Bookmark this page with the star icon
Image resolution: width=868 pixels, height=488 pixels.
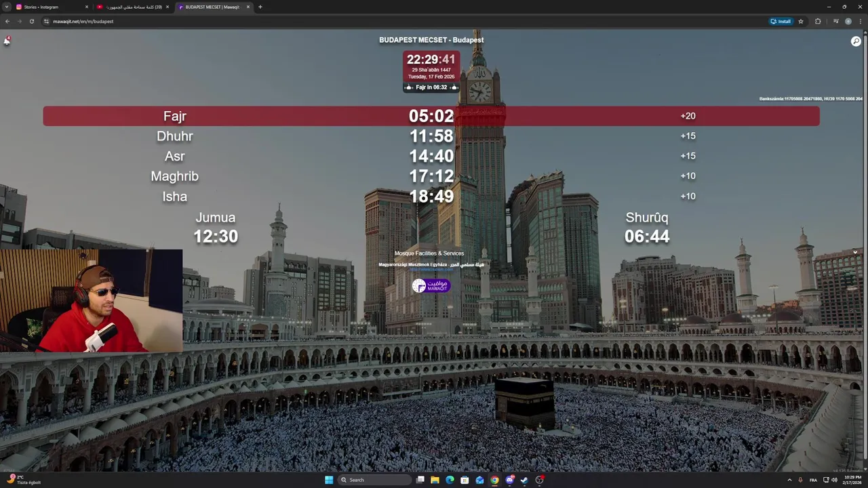click(x=801, y=21)
